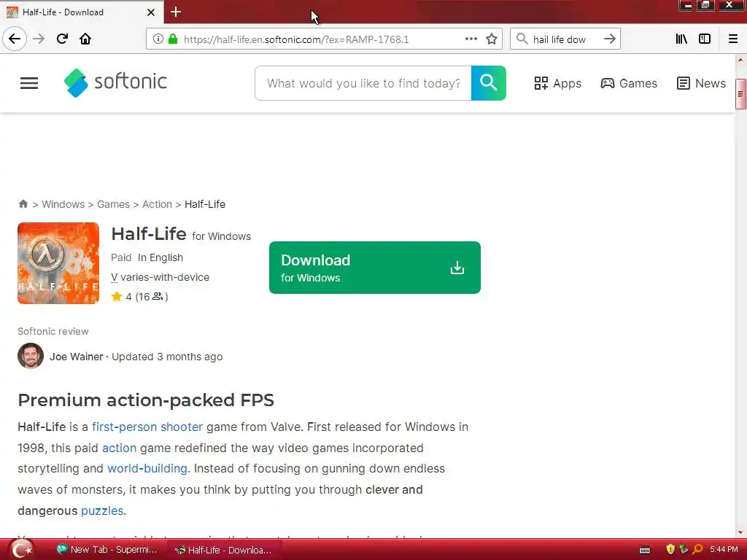
Task: Open a new browser tab
Action: pyautogui.click(x=176, y=12)
